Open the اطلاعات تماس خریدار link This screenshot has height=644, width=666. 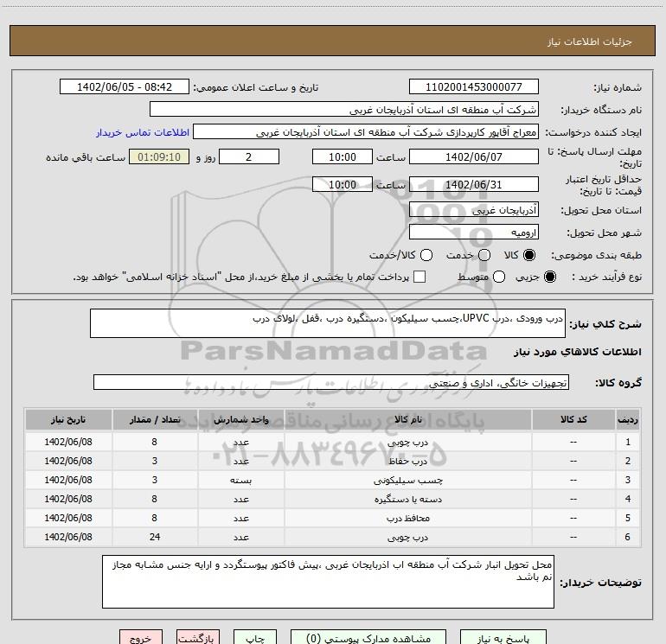coord(143,132)
